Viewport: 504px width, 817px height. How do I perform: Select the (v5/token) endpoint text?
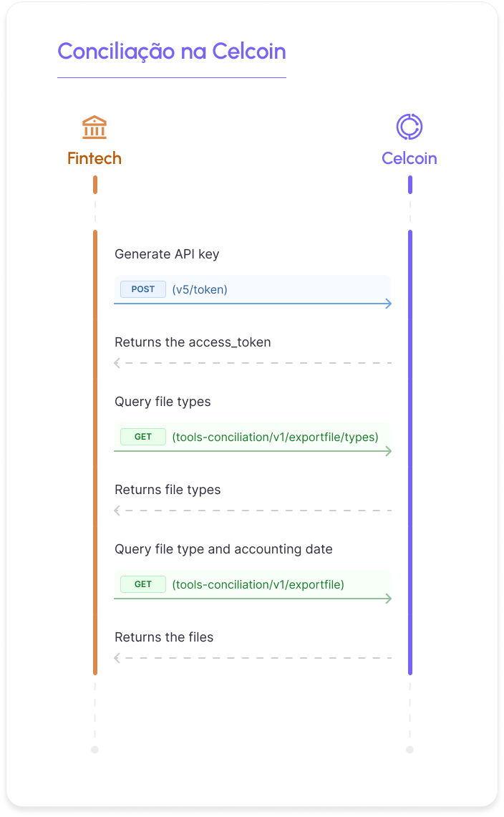coord(200,290)
